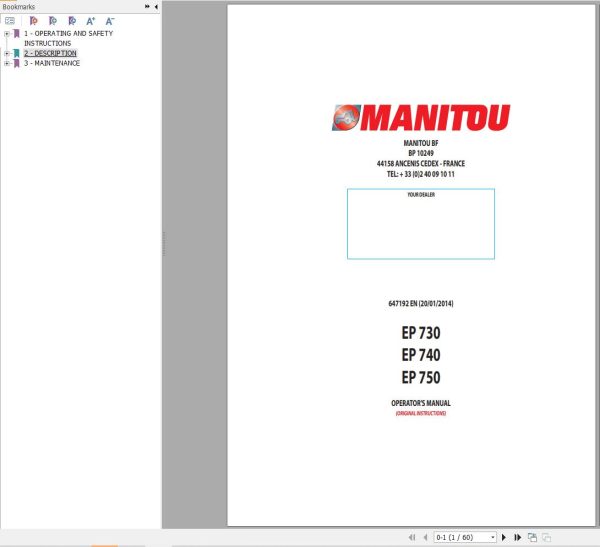
Task: Jump to the last page
Action: (518, 537)
